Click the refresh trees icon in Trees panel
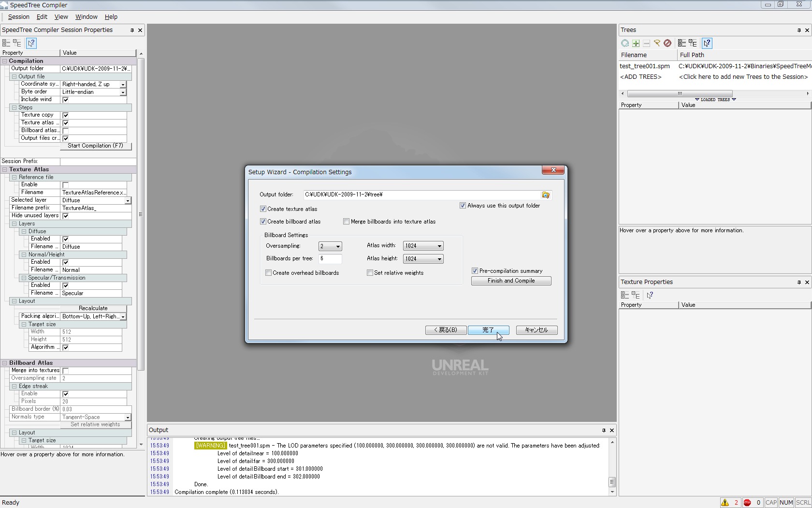The height and width of the screenshot is (508, 812). click(625, 44)
